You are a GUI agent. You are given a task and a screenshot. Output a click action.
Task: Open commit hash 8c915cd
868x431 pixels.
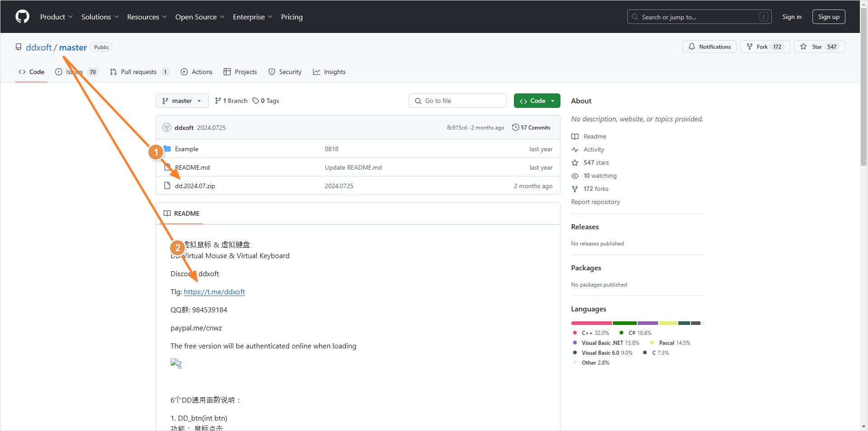pyautogui.click(x=457, y=128)
